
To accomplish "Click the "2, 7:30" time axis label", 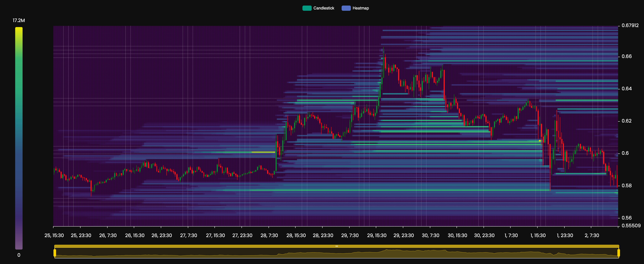I will 592,235.
